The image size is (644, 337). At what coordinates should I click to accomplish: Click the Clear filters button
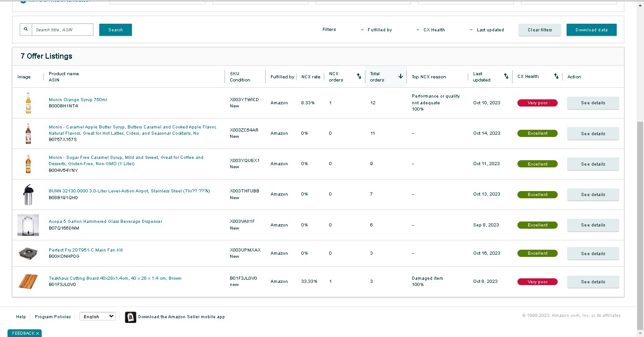tap(540, 30)
